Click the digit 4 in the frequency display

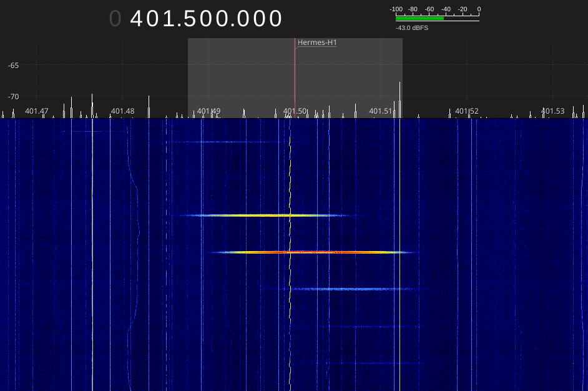tap(137, 18)
